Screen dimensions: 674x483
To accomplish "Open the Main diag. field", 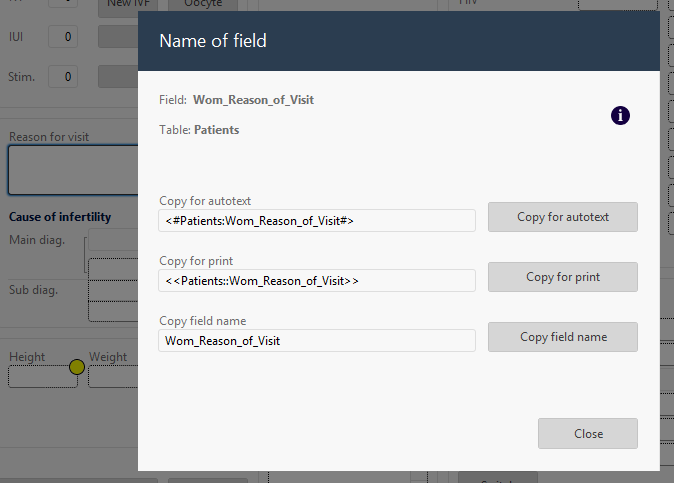I will tap(113, 241).
